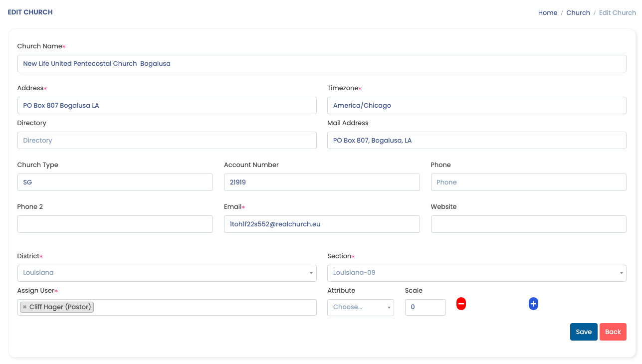Remove Cliff Hager tag via x icon

point(24,307)
